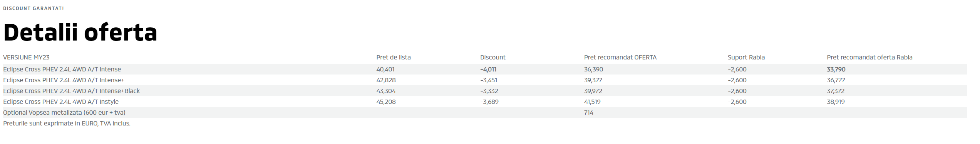Viewport: 980px width, 144px height.
Task: Select the 39,972 recommended offer price
Action: tap(593, 91)
